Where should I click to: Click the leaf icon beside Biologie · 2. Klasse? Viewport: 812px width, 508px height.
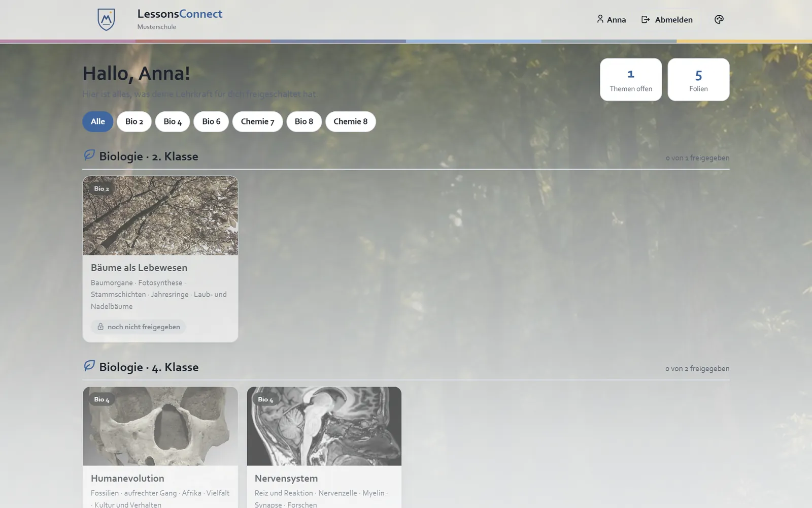pos(89,155)
